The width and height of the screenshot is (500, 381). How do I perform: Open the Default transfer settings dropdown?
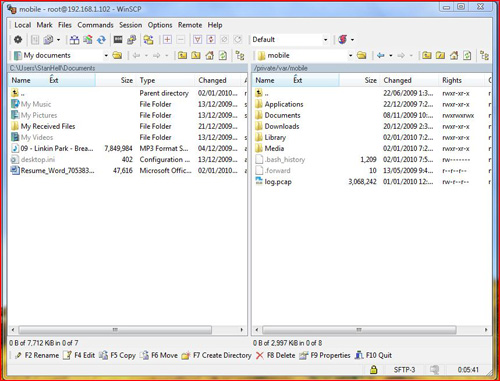click(x=325, y=40)
